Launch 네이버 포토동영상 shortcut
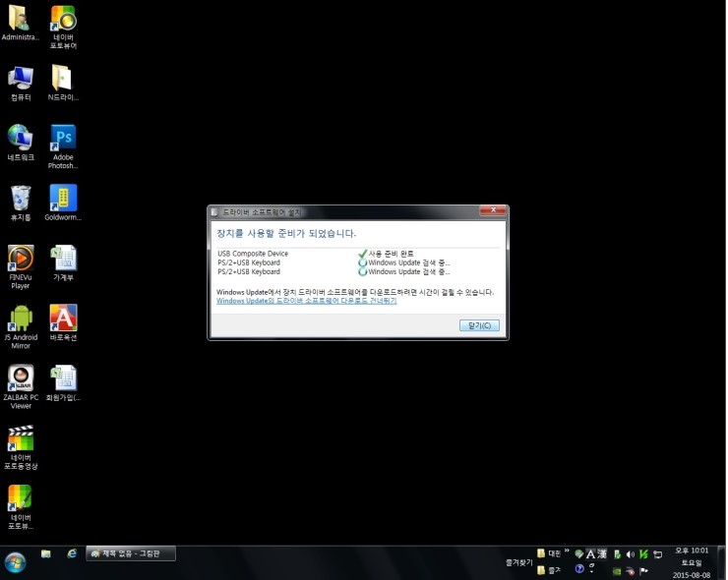This screenshot has height=580, width=728. 21,438
